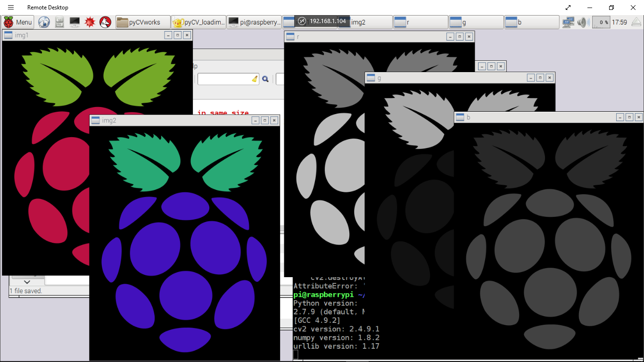The image size is (644, 362).
Task: Click the magnifier search icon in editor toolbar
Action: point(265,79)
